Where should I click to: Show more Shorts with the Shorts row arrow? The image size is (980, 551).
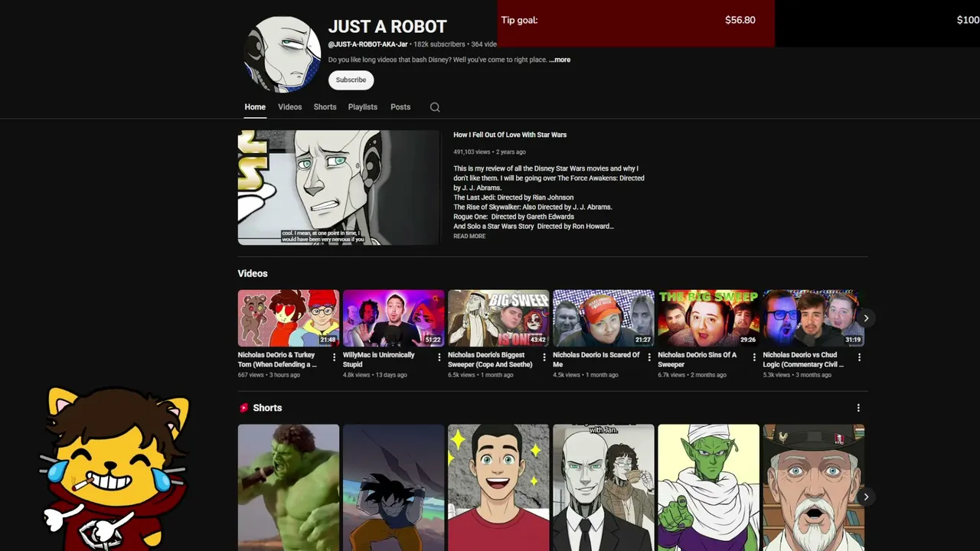(866, 497)
